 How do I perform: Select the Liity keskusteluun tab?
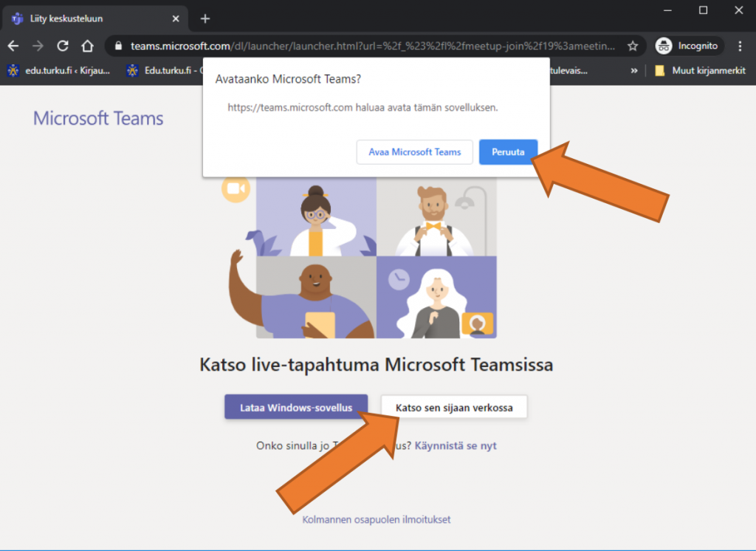(94, 18)
